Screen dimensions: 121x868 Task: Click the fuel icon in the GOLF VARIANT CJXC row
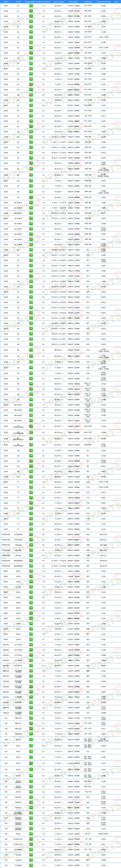click(31, 787)
